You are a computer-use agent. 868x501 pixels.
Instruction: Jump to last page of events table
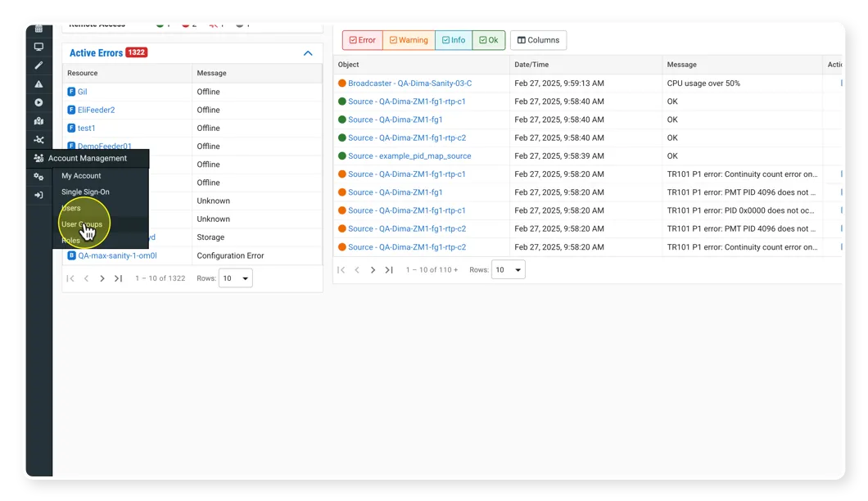point(389,269)
